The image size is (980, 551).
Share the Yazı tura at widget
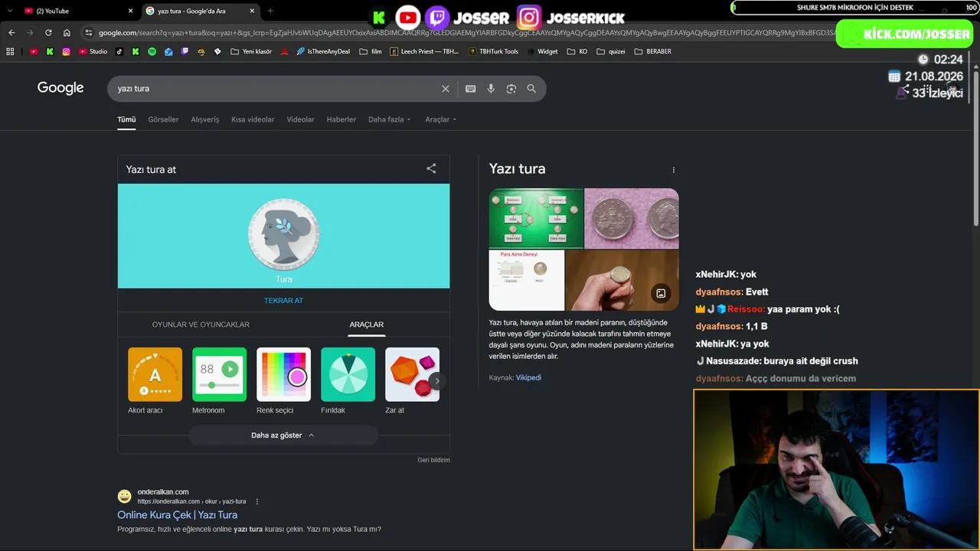[x=431, y=168]
